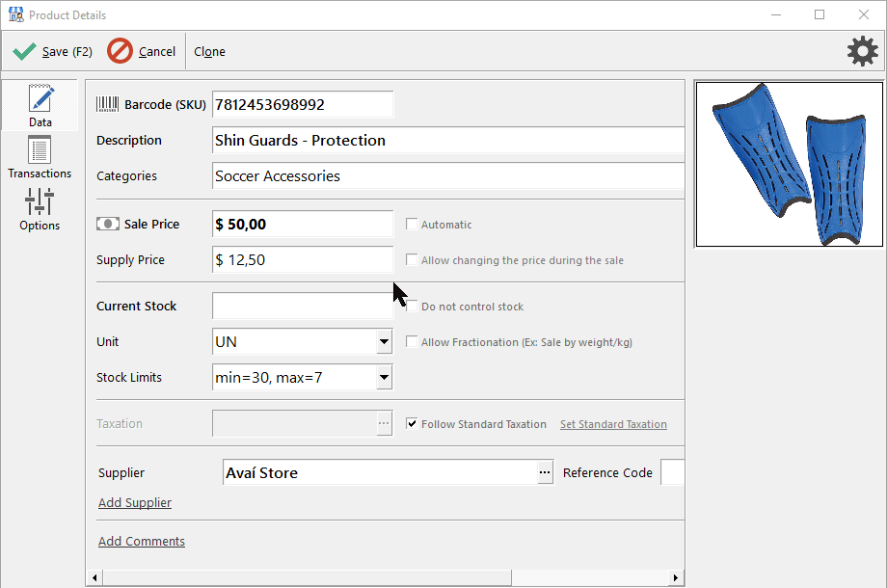The image size is (887, 588).
Task: Expand the Unit dropdown arrow
Action: point(384,341)
